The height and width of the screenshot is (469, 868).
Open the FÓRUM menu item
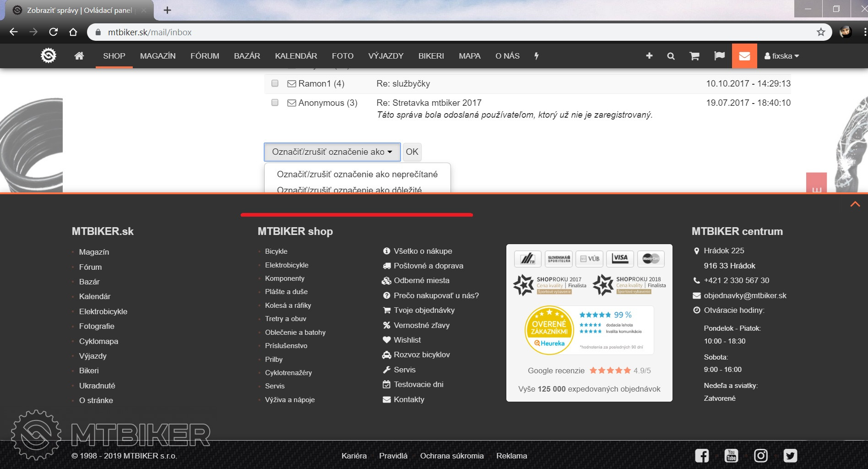click(x=205, y=56)
